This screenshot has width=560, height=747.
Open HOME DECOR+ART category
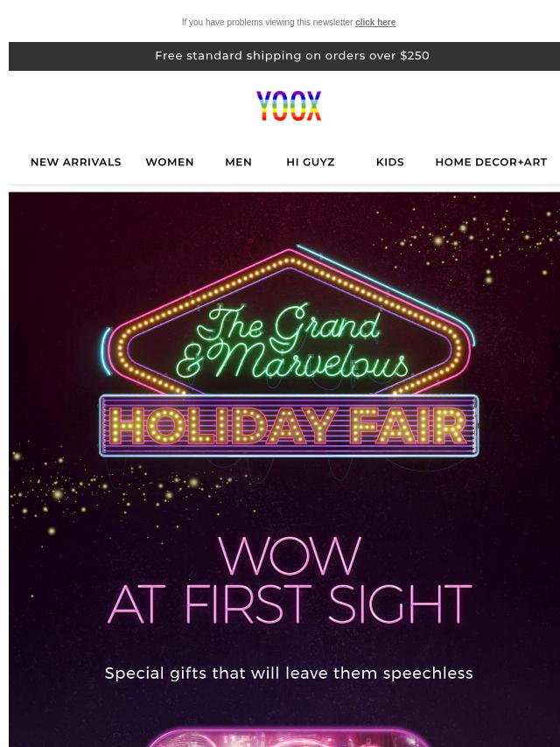click(x=491, y=162)
